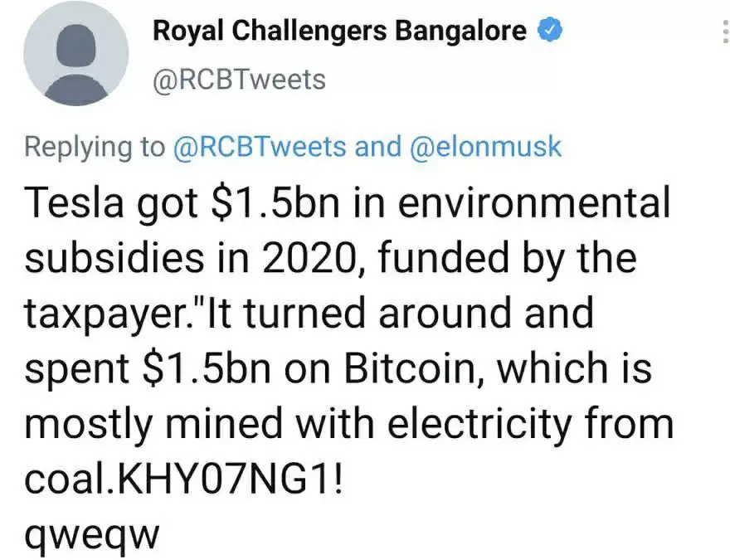Click the word "environmental" in the tweet
The height and width of the screenshot is (560, 730).
522,204
